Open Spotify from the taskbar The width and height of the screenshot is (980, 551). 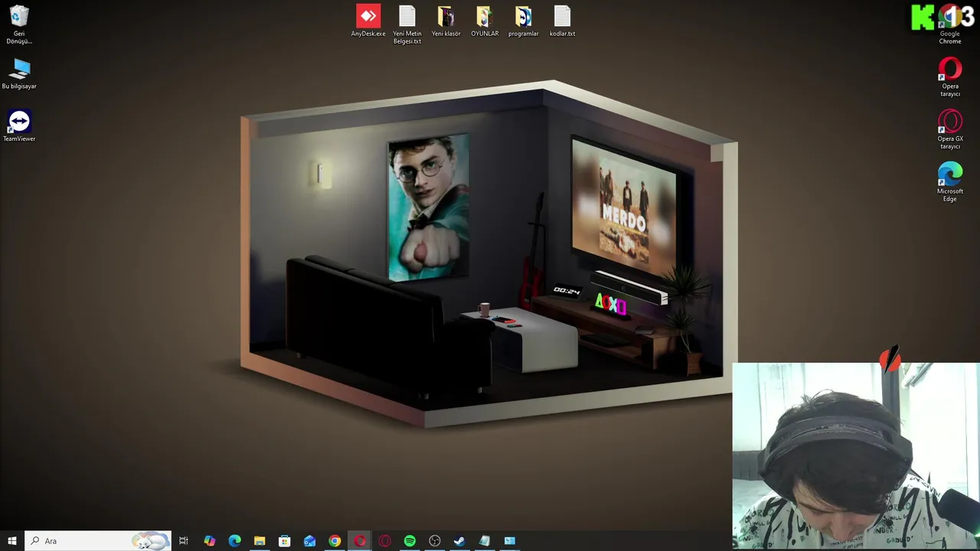(410, 541)
